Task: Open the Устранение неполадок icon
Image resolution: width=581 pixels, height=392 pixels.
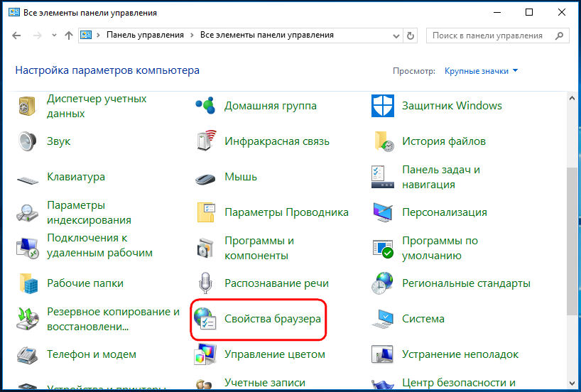Action: (382, 354)
